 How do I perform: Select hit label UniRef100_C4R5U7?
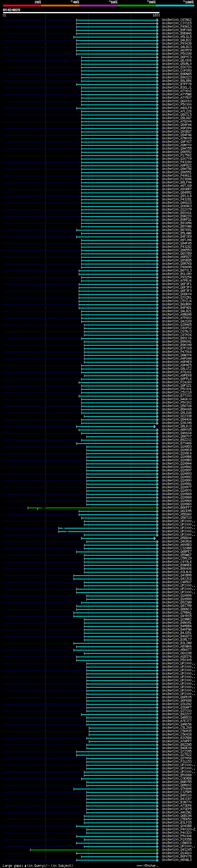tap(177, 582)
